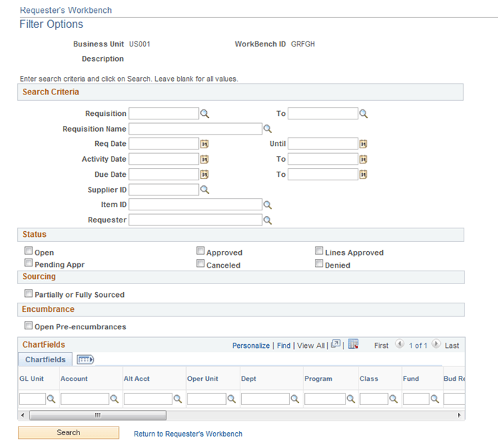Click scroll left arrow on ChartFields grid
The image size is (498, 448).
coord(23,415)
